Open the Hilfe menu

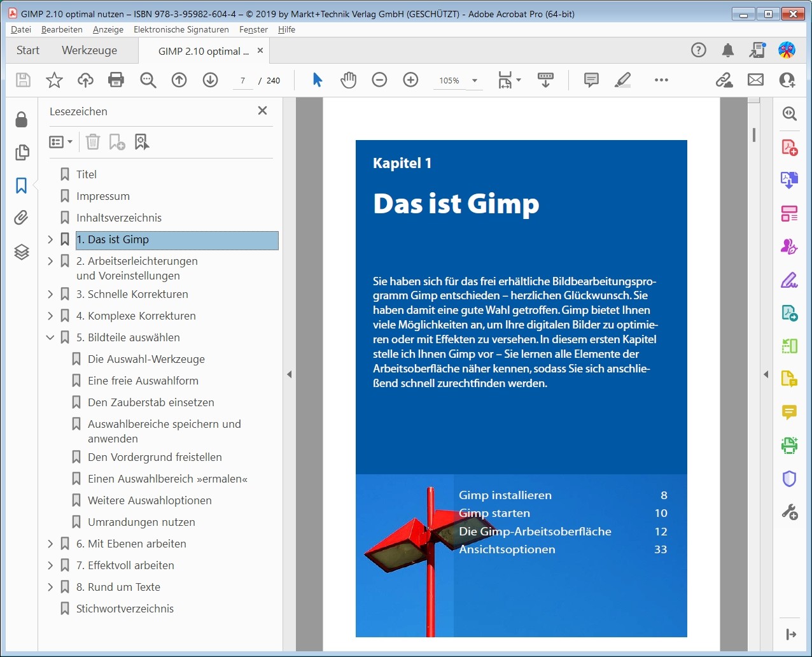(x=286, y=29)
